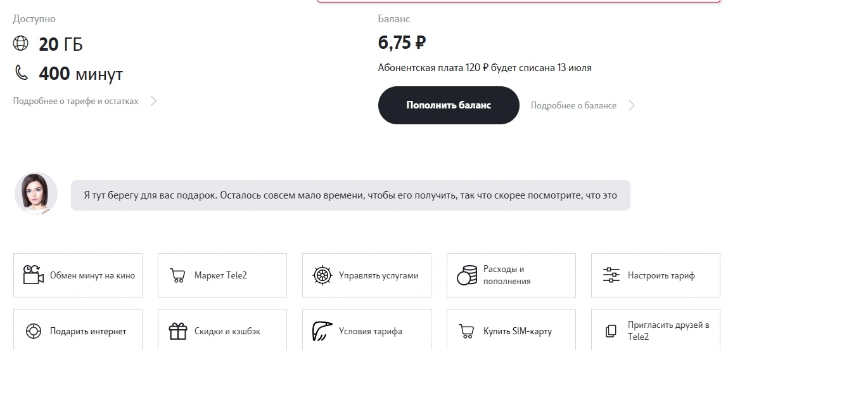
Task: Click the assistant avatar photo
Action: (36, 193)
